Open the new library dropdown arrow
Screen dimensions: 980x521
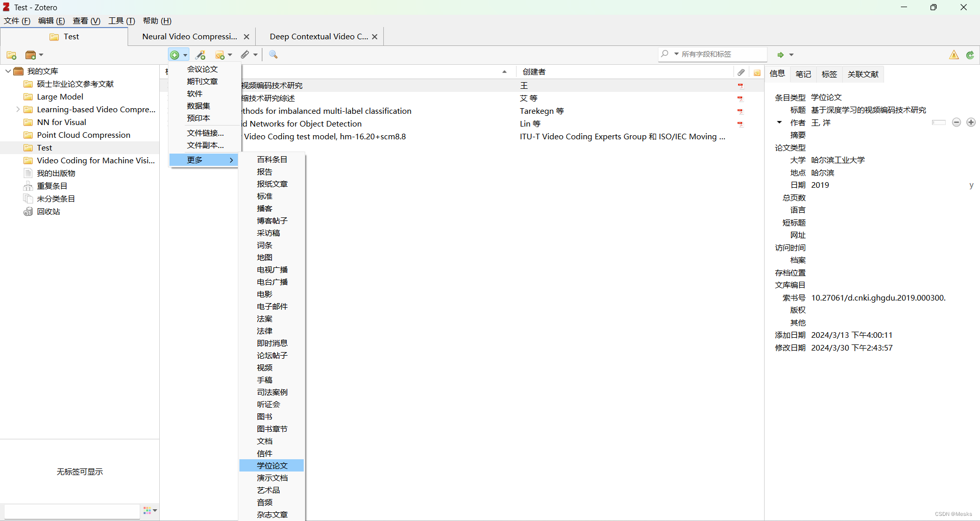[41, 55]
